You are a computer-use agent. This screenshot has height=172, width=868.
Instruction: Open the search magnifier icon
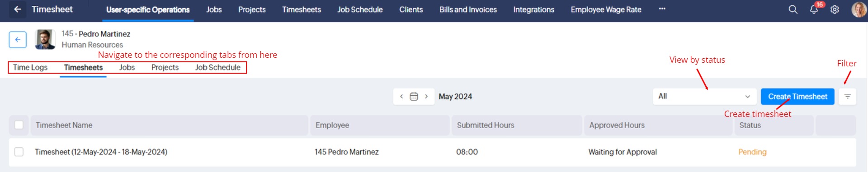(793, 9)
